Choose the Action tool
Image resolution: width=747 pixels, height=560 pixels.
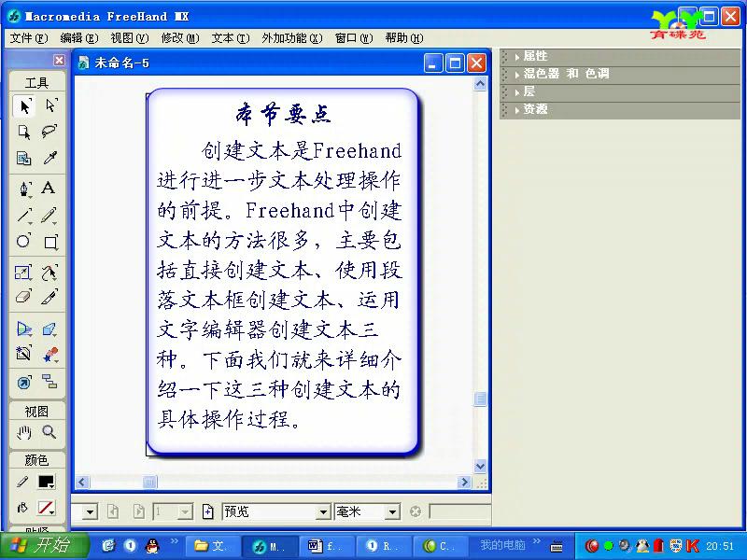(x=23, y=382)
